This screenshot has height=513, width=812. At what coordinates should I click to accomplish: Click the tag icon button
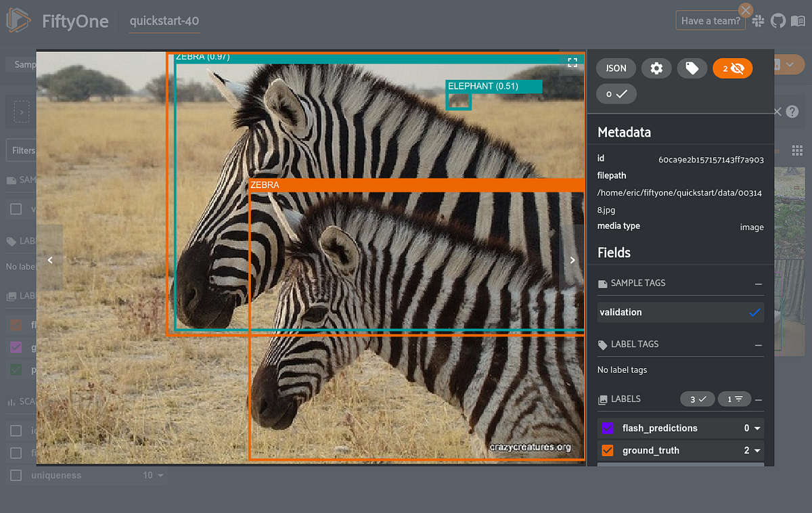pyautogui.click(x=692, y=68)
